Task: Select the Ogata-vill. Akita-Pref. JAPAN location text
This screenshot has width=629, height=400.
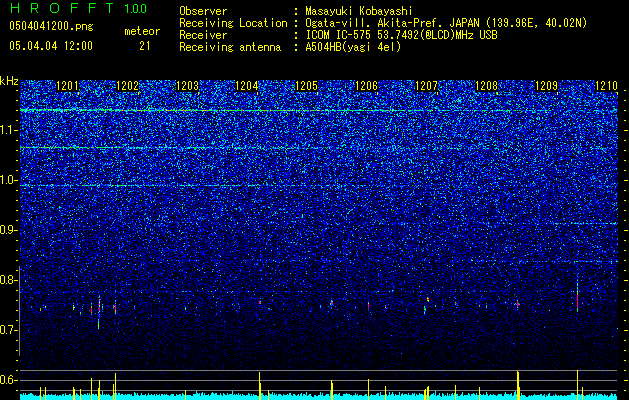Action: click(x=446, y=23)
